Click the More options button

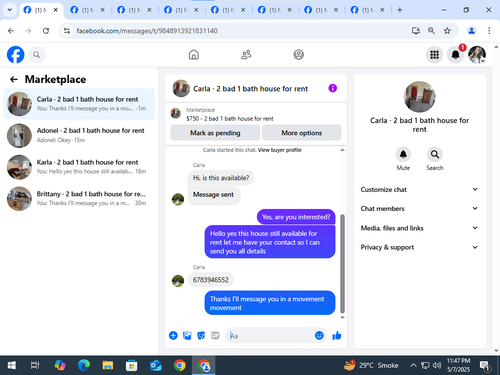[x=301, y=133]
